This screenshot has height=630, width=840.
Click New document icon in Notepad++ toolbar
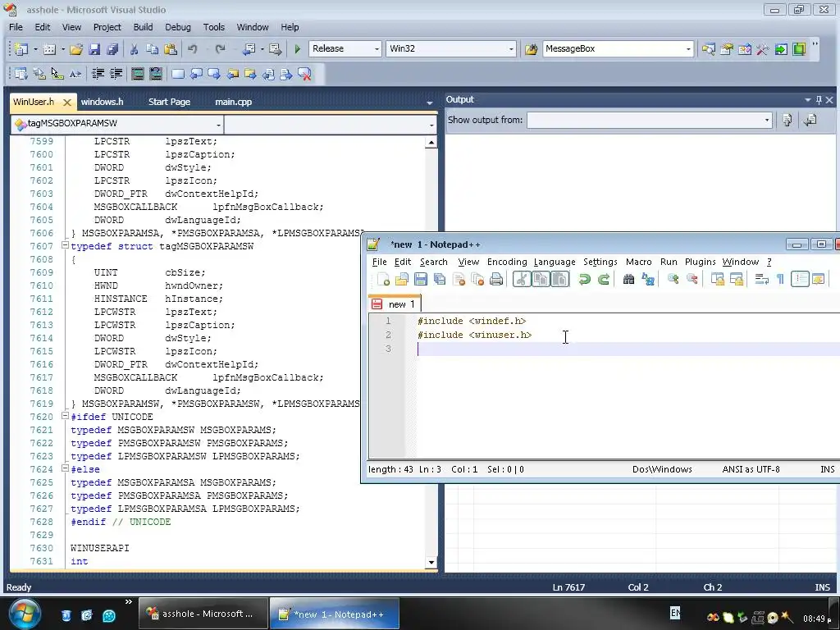click(383, 279)
